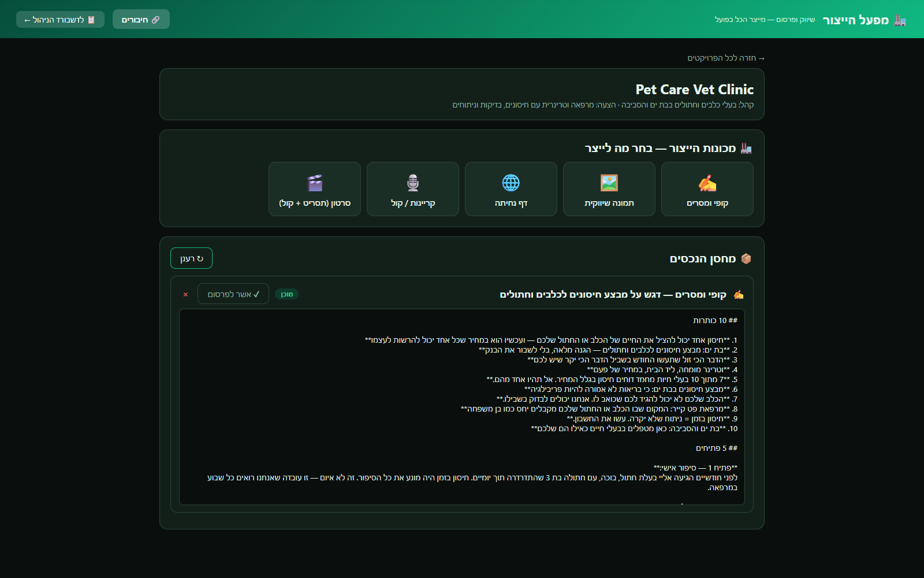The image size is (924, 578).
Task: Approve the copy asset for publishing
Action: click(x=233, y=294)
